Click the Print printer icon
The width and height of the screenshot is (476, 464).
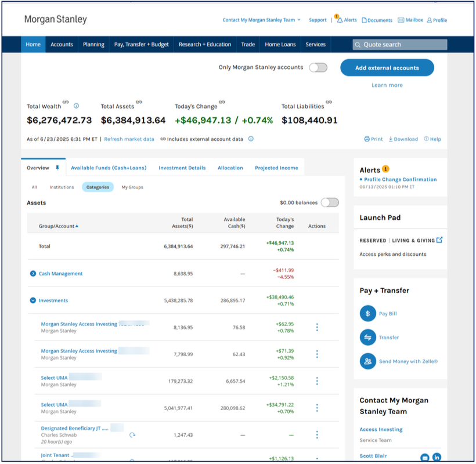tap(367, 139)
